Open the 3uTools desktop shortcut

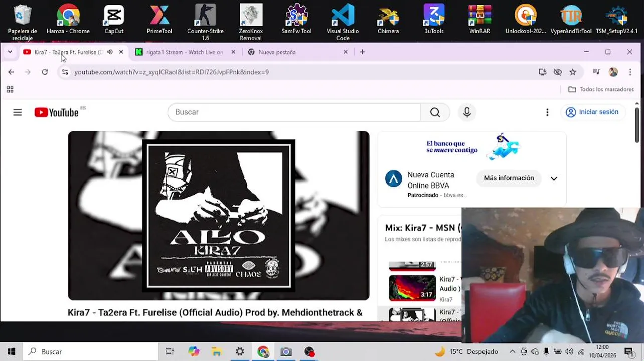(x=434, y=20)
